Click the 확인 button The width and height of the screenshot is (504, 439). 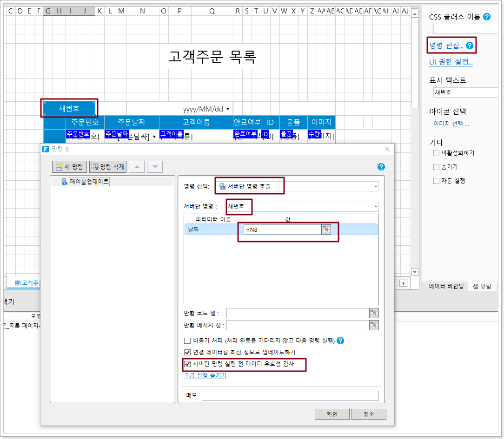click(x=332, y=414)
